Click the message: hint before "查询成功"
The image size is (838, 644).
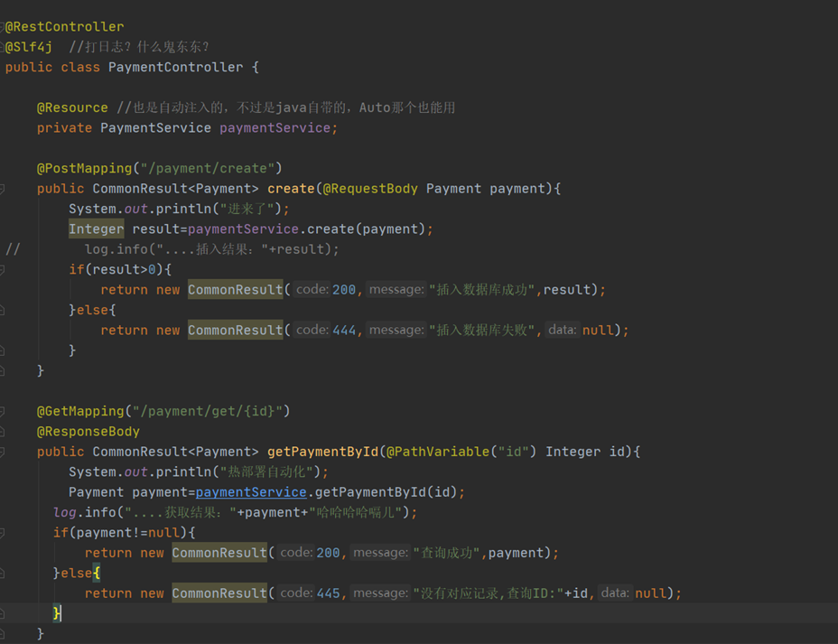pos(380,553)
